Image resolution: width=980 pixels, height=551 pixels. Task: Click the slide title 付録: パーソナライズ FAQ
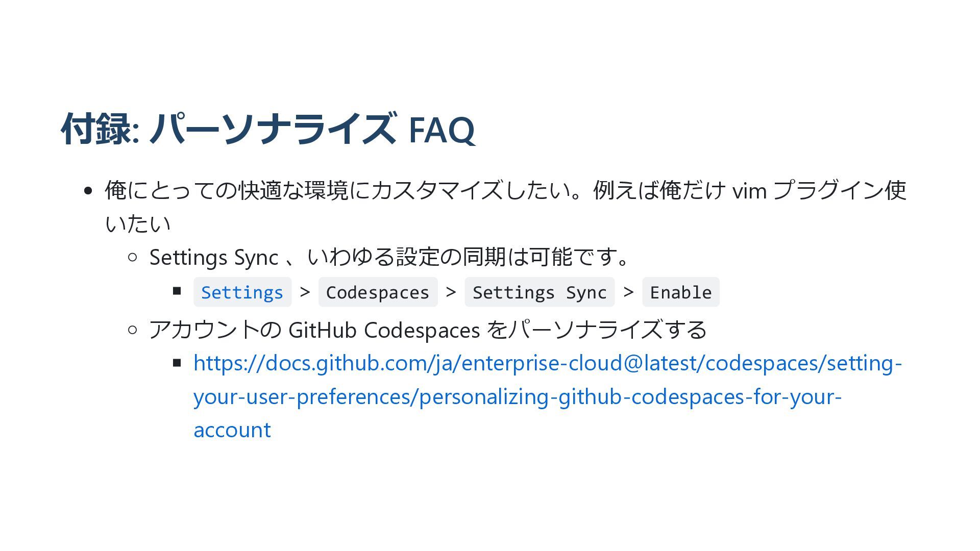pyautogui.click(x=268, y=129)
